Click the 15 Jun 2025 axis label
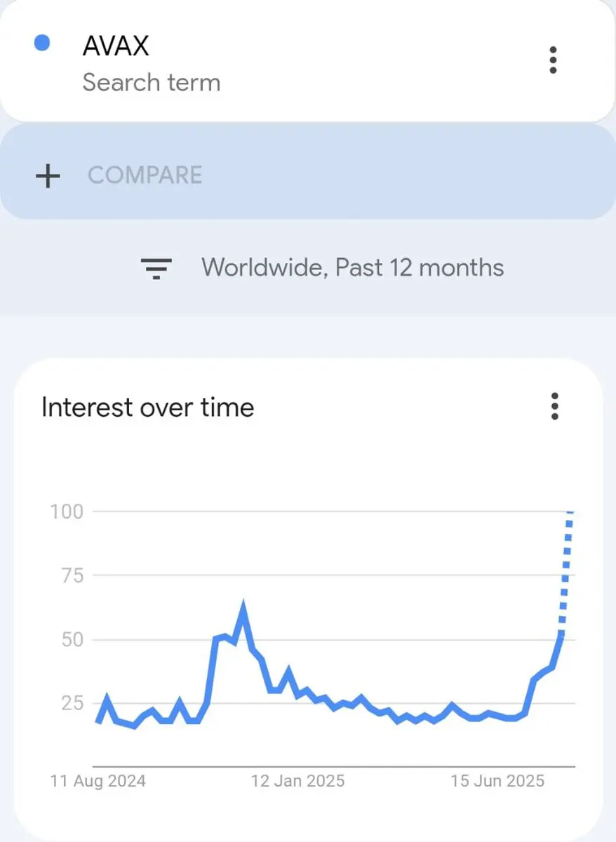 497,781
